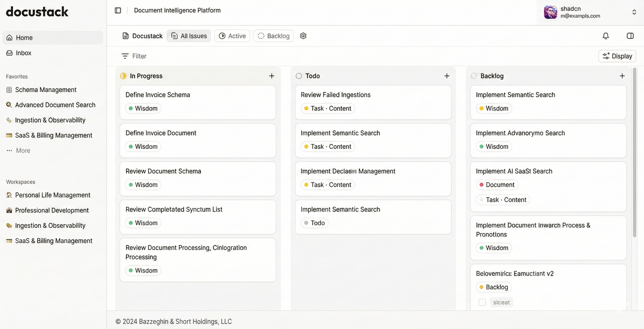644x329 pixels.
Task: Expand the More section in the sidebar
Action: tap(23, 150)
